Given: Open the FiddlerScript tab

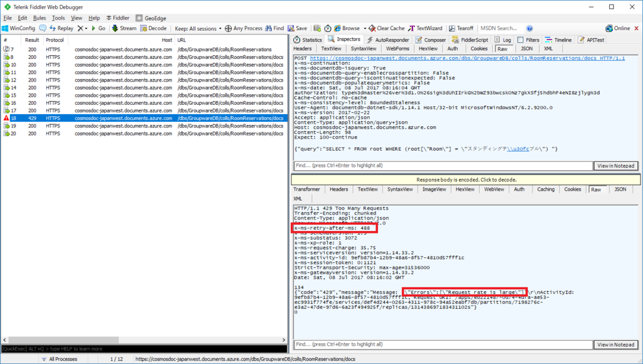Looking at the screenshot, I should tap(470, 40).
